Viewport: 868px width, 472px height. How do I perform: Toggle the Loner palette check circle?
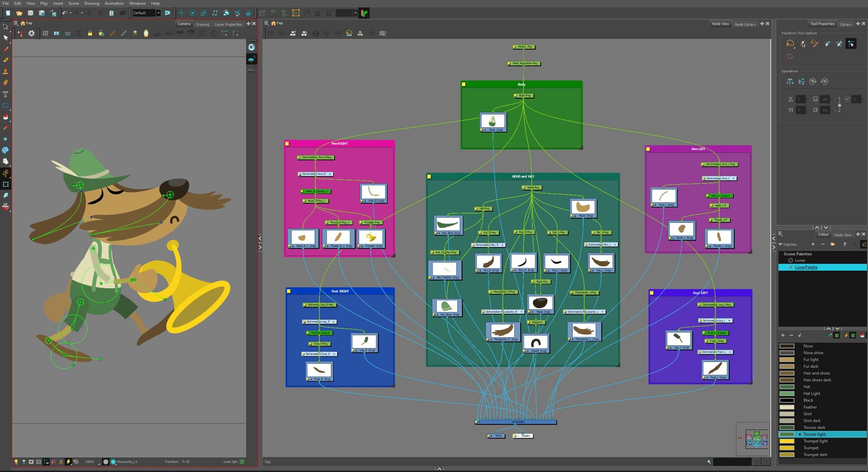coord(791,261)
